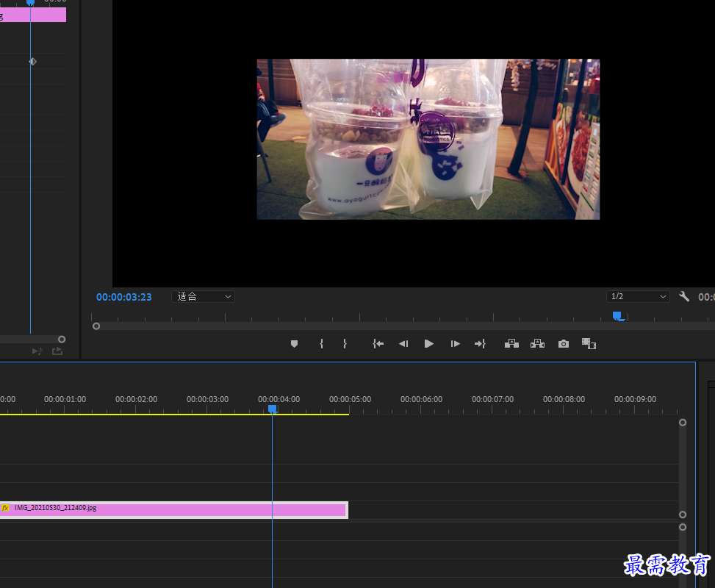Mark Out point in program monitor
The image size is (715, 588).
point(345,344)
